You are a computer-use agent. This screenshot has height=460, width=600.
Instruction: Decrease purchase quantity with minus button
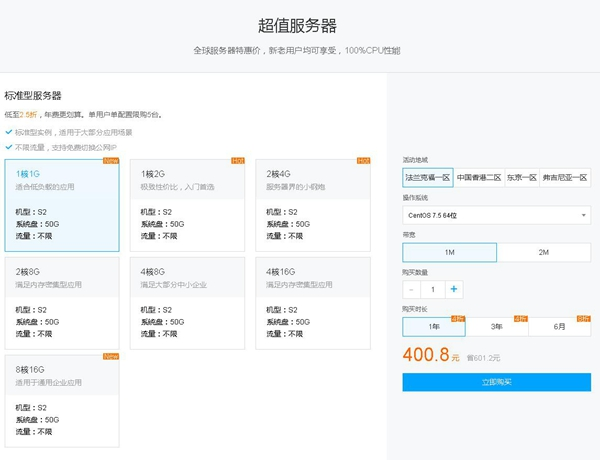(413, 289)
